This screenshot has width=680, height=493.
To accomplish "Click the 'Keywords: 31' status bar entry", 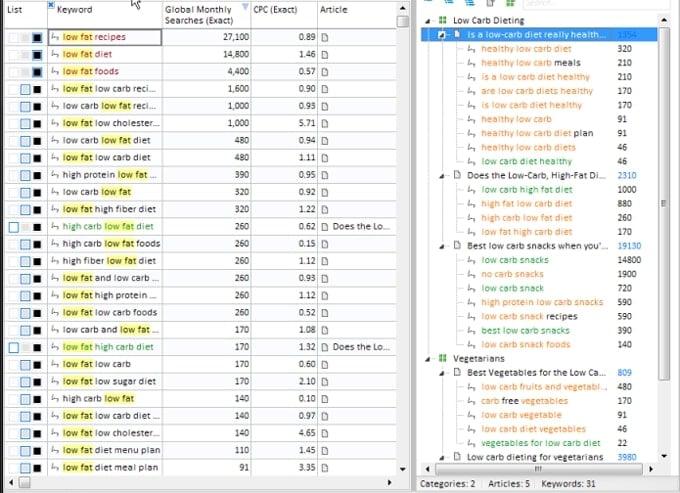I will pos(568,483).
